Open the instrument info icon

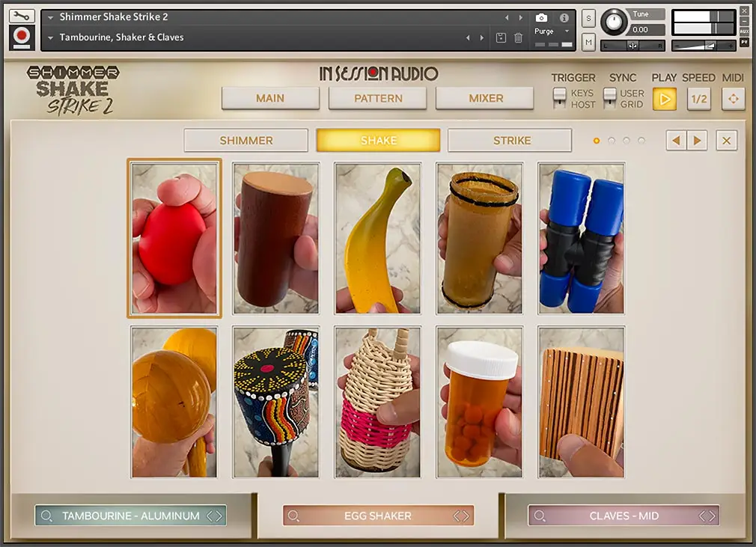point(564,18)
